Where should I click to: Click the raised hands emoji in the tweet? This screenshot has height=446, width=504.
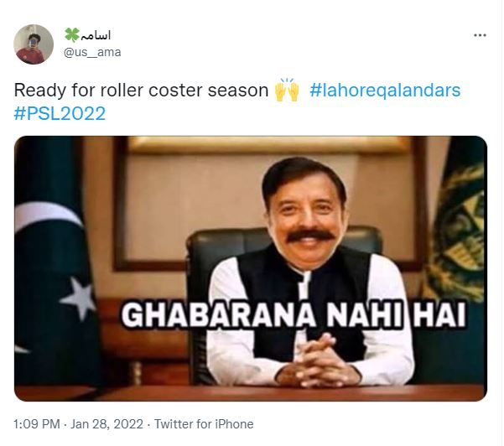click(287, 90)
